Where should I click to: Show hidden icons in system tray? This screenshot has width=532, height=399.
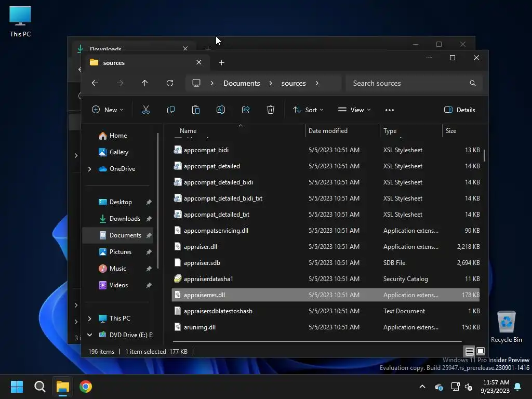(x=422, y=387)
